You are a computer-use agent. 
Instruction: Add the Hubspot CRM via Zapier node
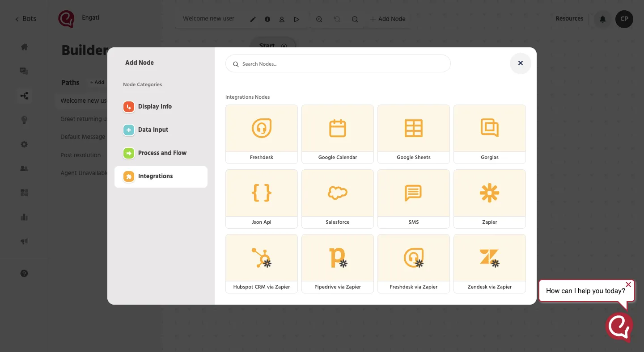(262, 264)
